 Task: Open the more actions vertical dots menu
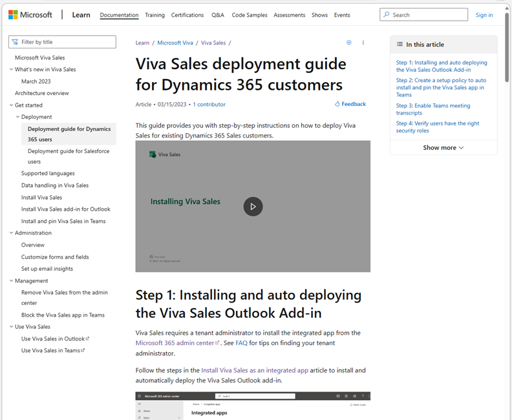[363, 43]
